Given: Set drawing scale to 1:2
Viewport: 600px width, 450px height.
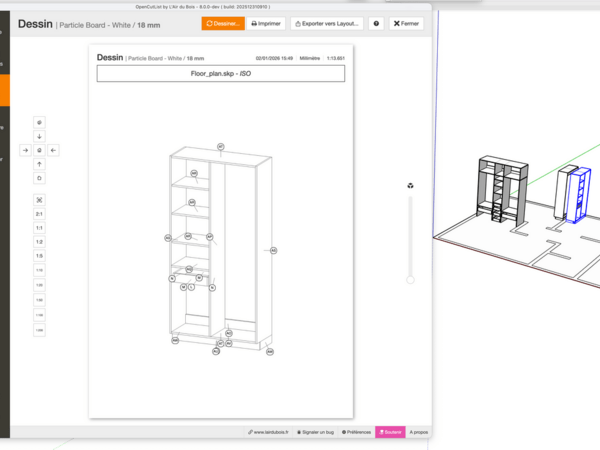Looking at the screenshot, I should 39,242.
